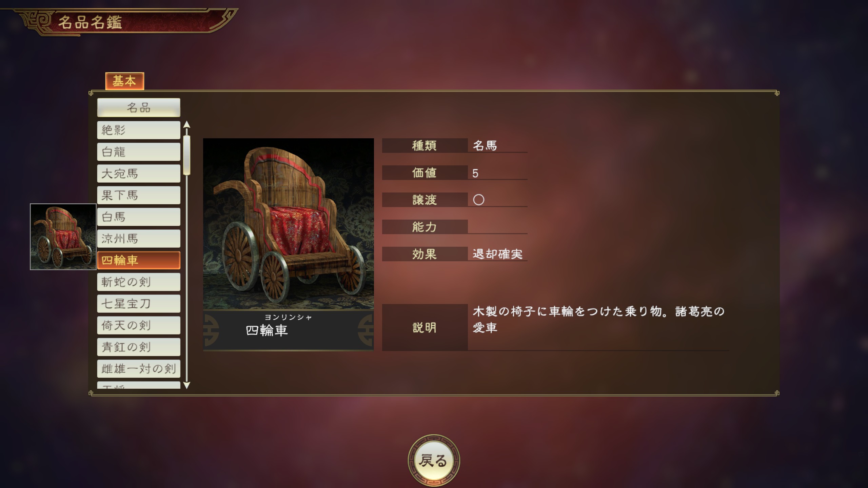The height and width of the screenshot is (488, 868).
Task: Click the 名品 list header
Action: click(x=139, y=107)
